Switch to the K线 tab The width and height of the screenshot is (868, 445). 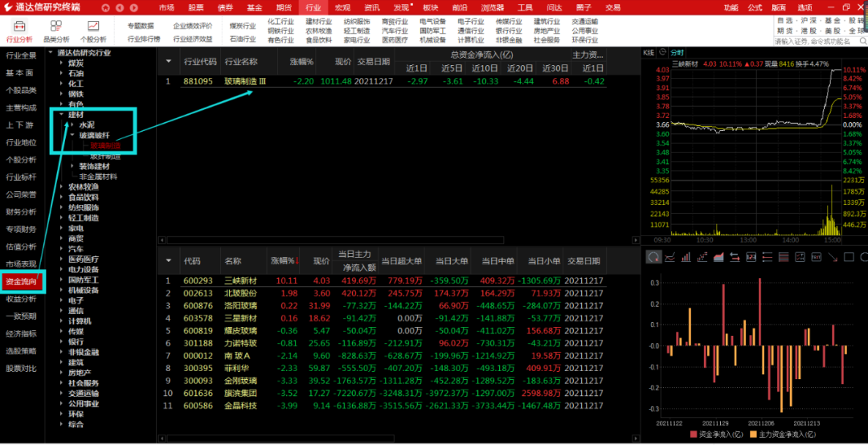pos(649,52)
